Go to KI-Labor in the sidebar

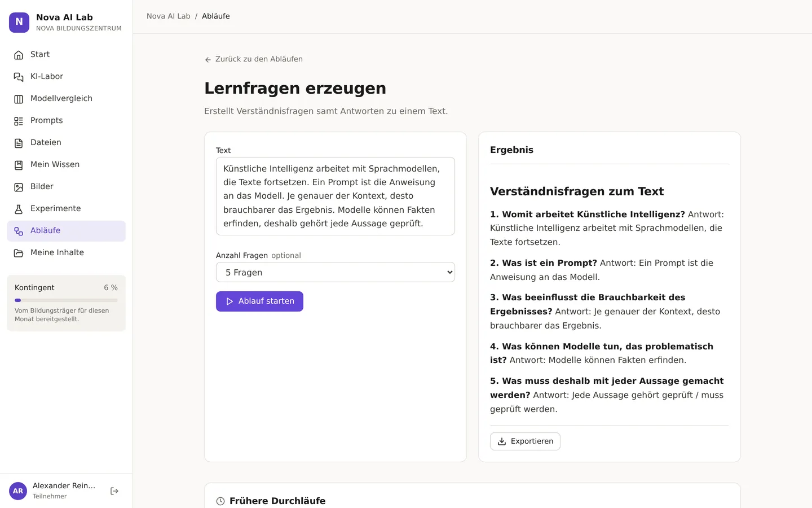[66, 77]
